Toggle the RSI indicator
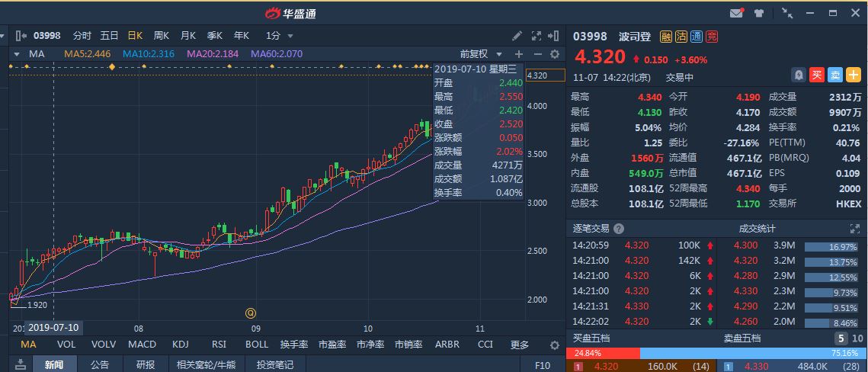This screenshot has height=372, width=868. [x=219, y=345]
